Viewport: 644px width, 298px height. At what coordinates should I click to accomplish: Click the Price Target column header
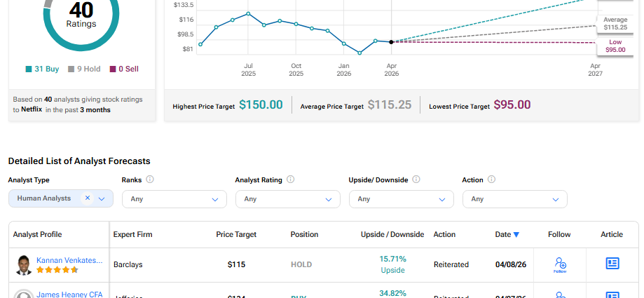coord(236,234)
